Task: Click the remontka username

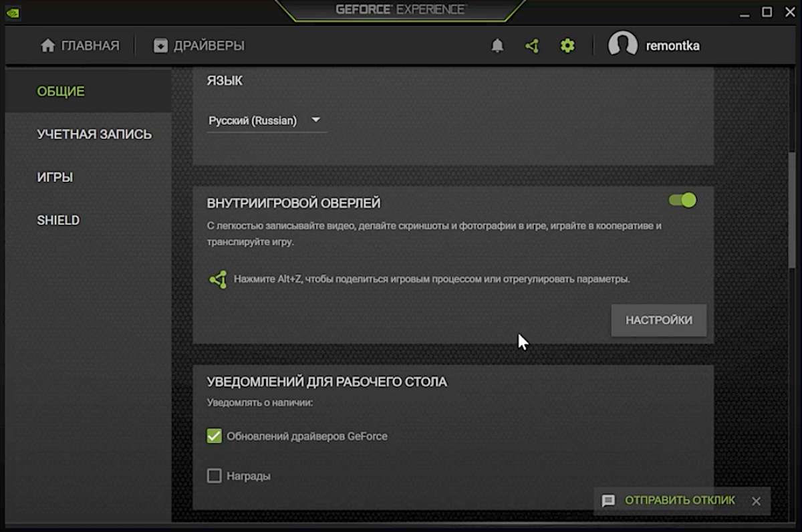Action: coord(672,45)
